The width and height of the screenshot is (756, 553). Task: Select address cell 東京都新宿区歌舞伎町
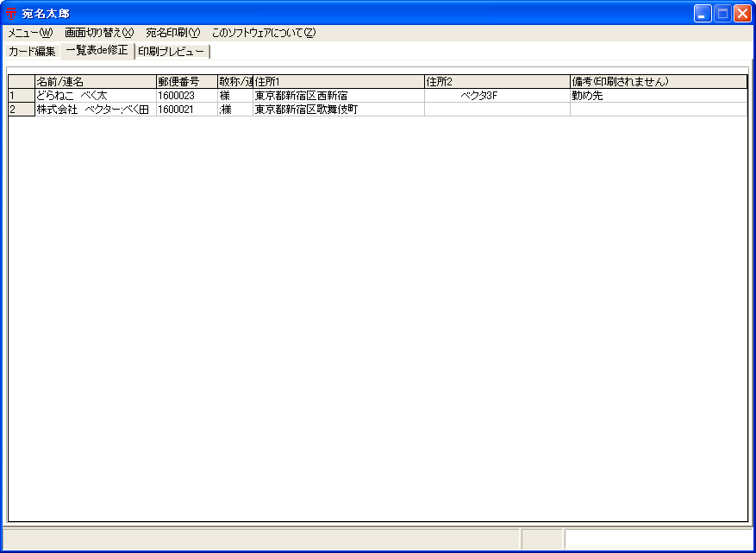[339, 110]
